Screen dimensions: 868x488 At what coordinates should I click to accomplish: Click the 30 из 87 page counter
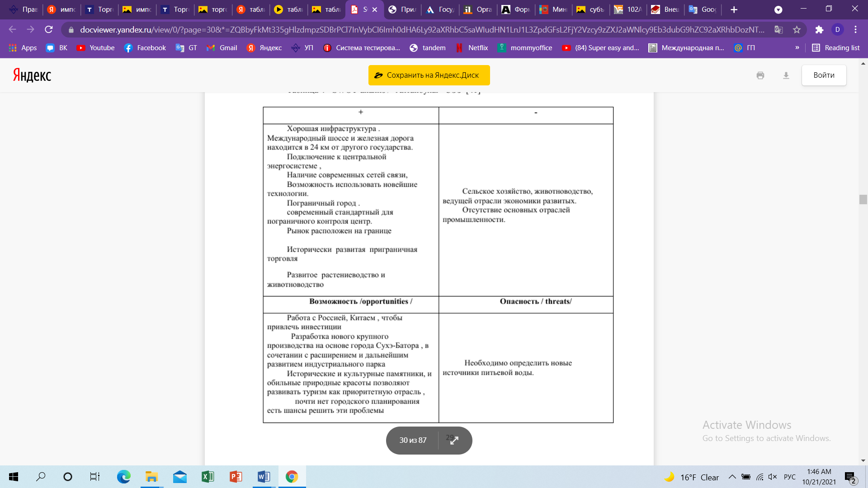[413, 440]
